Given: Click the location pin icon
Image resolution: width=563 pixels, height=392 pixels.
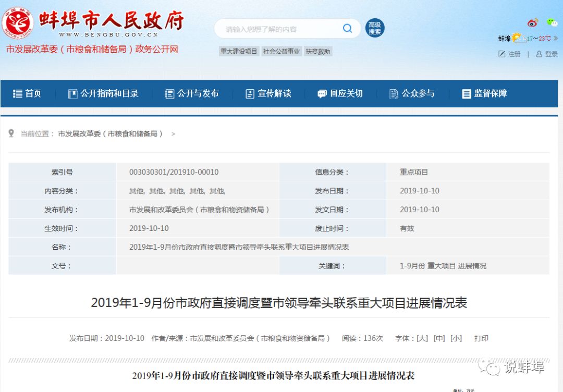Looking at the screenshot, I should [x=11, y=133].
